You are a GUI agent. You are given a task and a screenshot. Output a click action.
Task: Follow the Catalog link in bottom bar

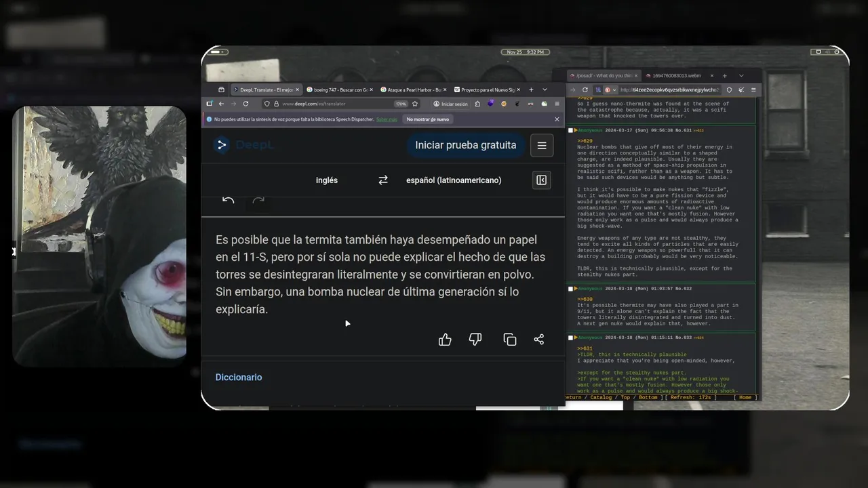(x=601, y=397)
